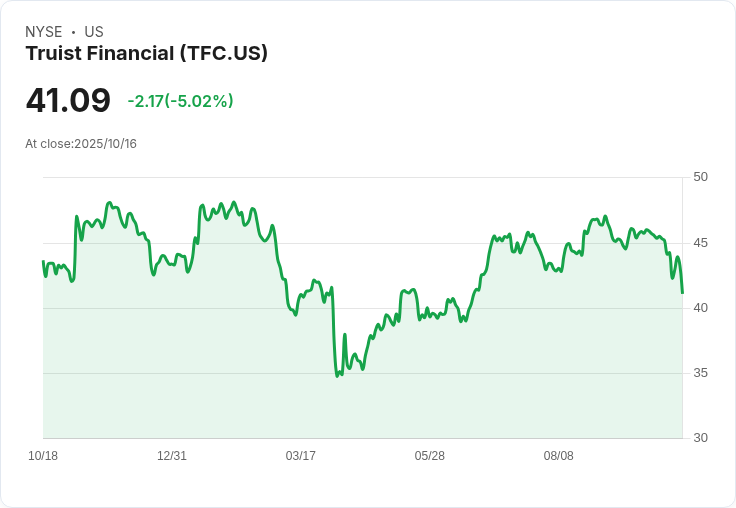Click the -2.17(-5.02%) change figure
This screenshot has height=508, width=736.
pos(180,101)
